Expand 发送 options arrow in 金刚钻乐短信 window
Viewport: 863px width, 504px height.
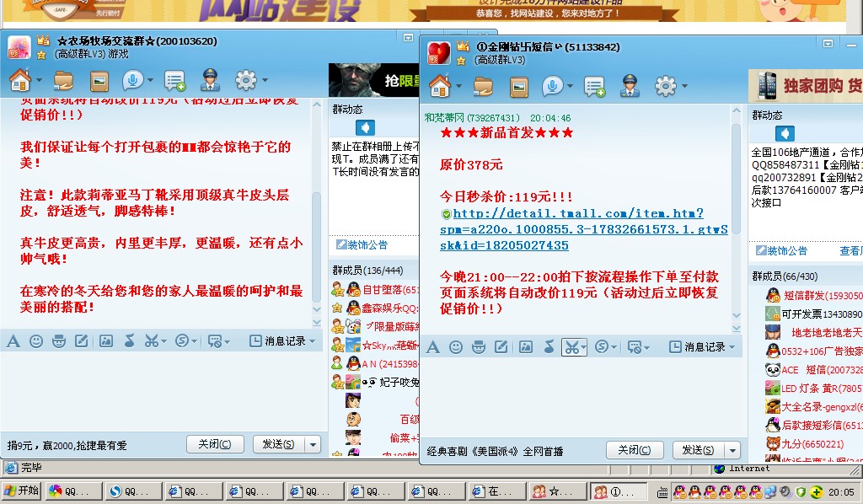pos(732,450)
